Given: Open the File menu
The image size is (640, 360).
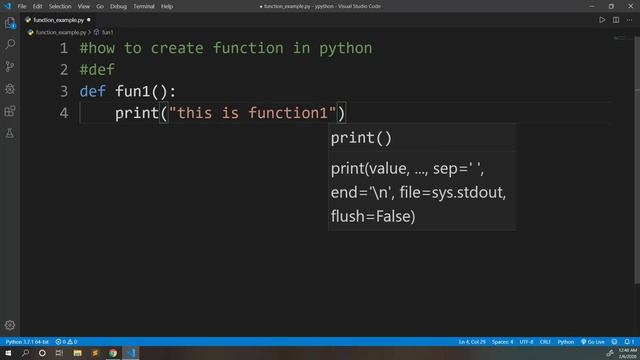Looking at the screenshot, I should click(x=22, y=6).
